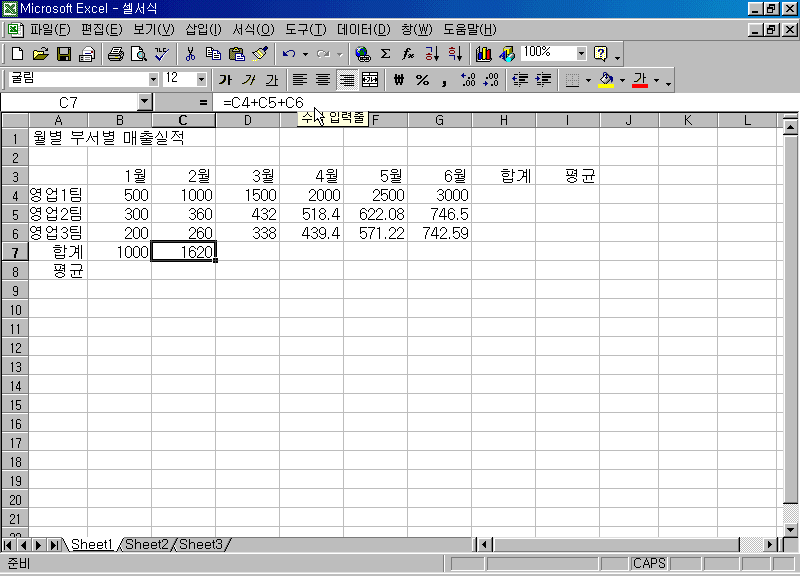Save the workbook with the floppy disk icon
The width and height of the screenshot is (800, 576).
click(64, 54)
